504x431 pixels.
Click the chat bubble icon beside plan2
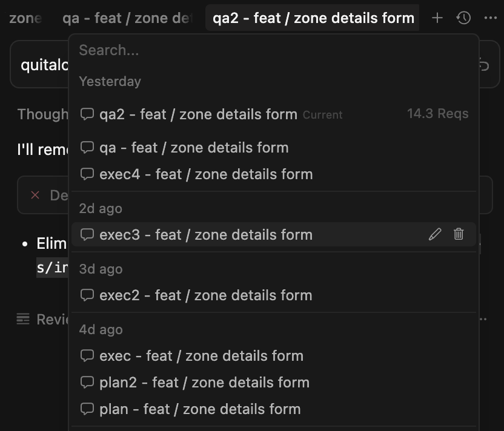coord(87,383)
